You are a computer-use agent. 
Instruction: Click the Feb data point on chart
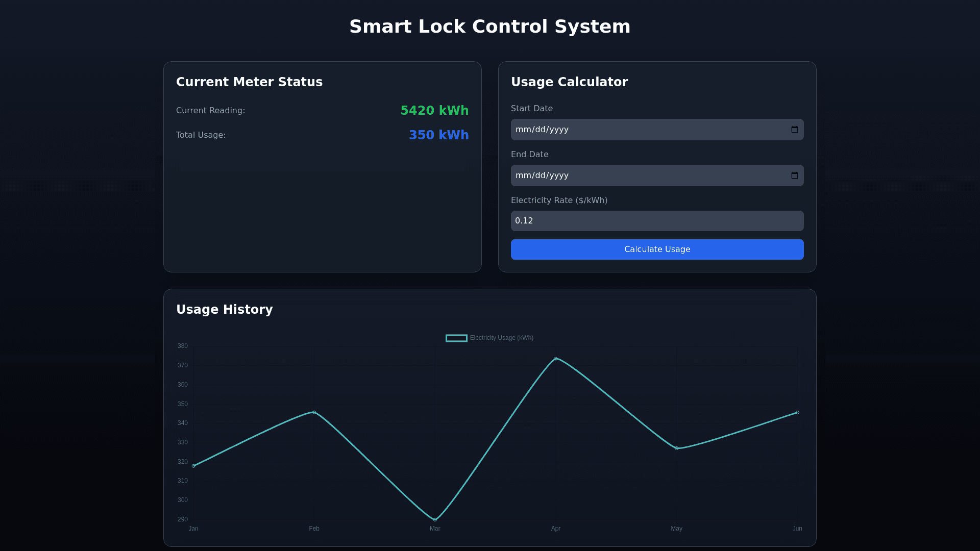click(x=314, y=412)
